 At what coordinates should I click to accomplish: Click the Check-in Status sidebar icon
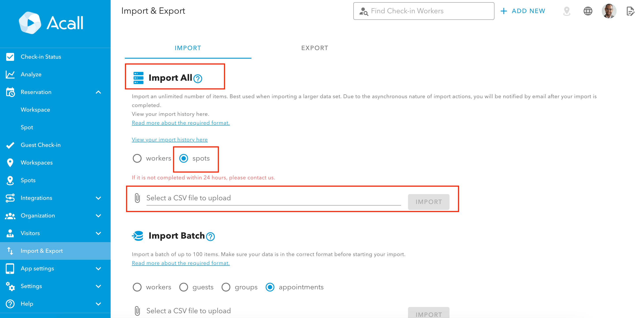(x=10, y=57)
